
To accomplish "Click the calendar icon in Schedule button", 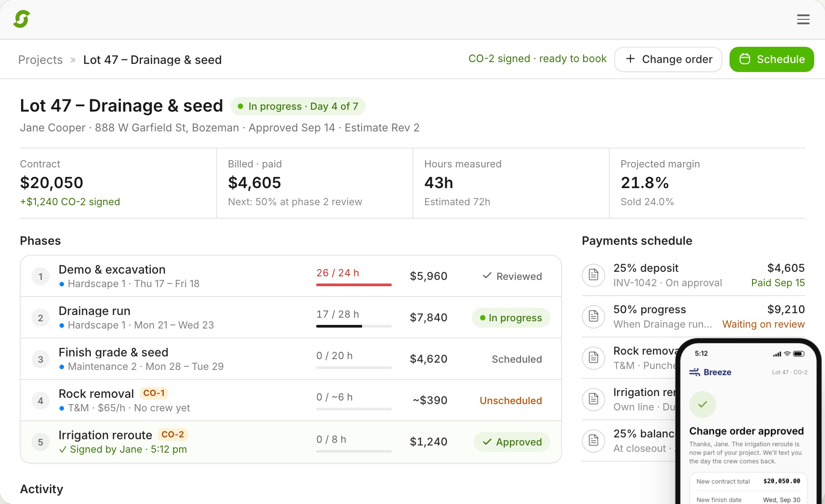I will coord(745,59).
